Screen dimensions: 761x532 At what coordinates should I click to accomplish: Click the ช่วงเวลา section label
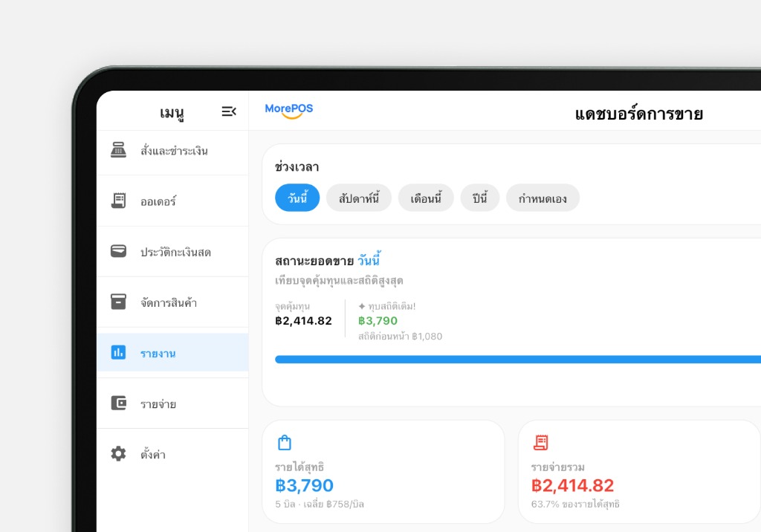point(297,167)
